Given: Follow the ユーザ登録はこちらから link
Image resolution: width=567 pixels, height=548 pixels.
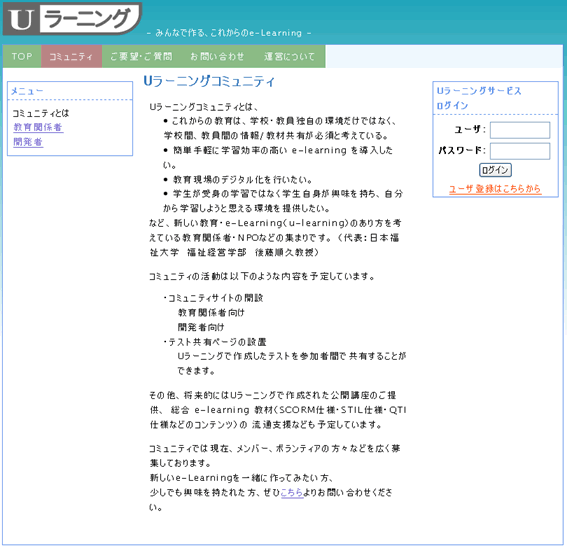Looking at the screenshot, I should tap(495, 189).
